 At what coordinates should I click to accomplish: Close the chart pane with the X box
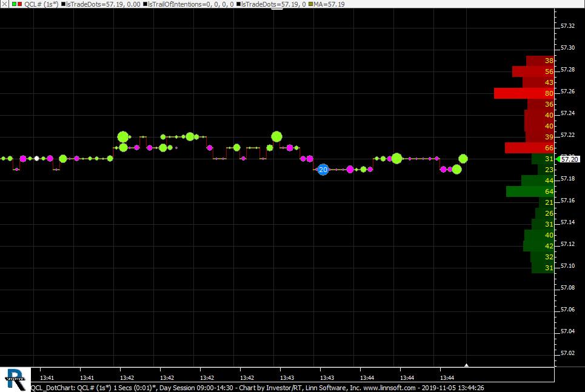4,4
